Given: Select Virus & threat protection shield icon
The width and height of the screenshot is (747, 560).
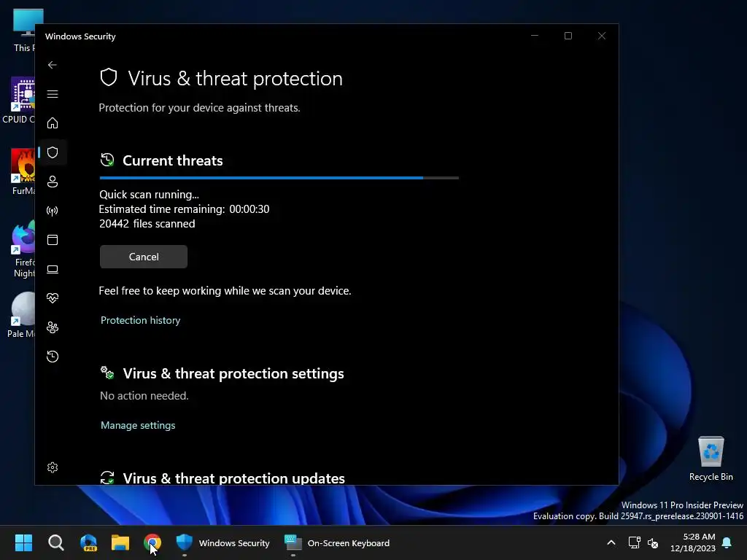Looking at the screenshot, I should pyautogui.click(x=53, y=152).
